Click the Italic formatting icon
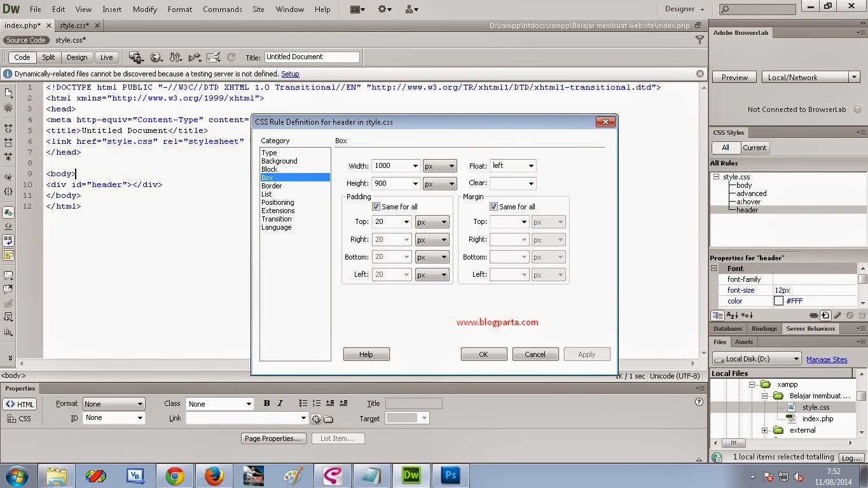The height and width of the screenshot is (488, 868). pos(280,403)
